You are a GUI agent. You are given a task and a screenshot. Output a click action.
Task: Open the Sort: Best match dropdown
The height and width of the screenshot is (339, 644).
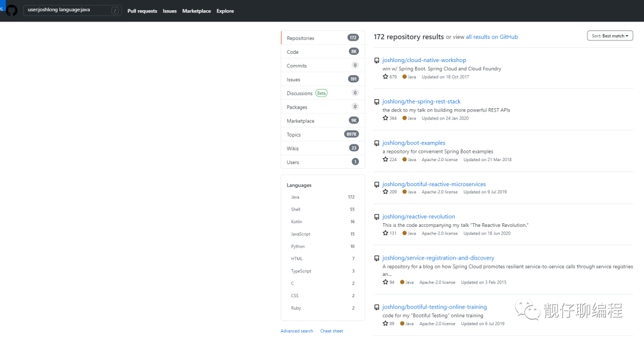click(x=610, y=36)
